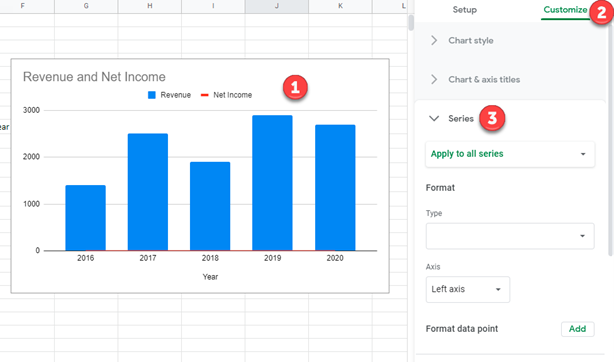Open the Customize tab

565,10
